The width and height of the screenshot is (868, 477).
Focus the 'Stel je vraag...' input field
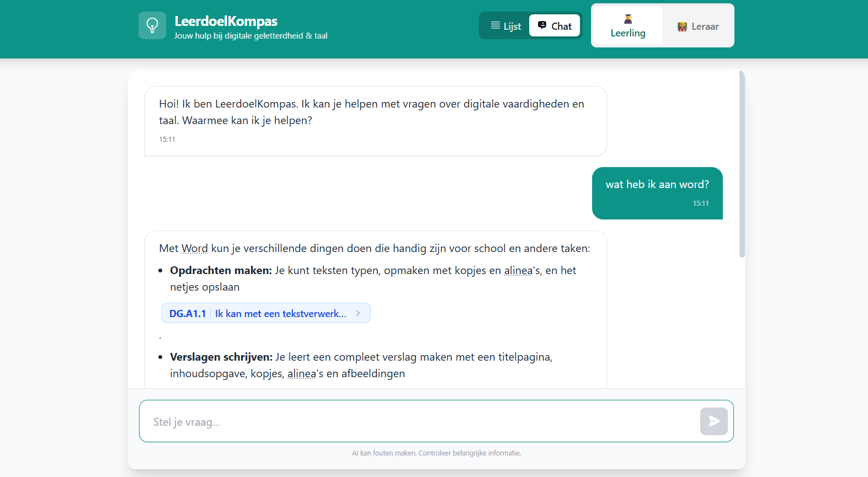pos(419,422)
